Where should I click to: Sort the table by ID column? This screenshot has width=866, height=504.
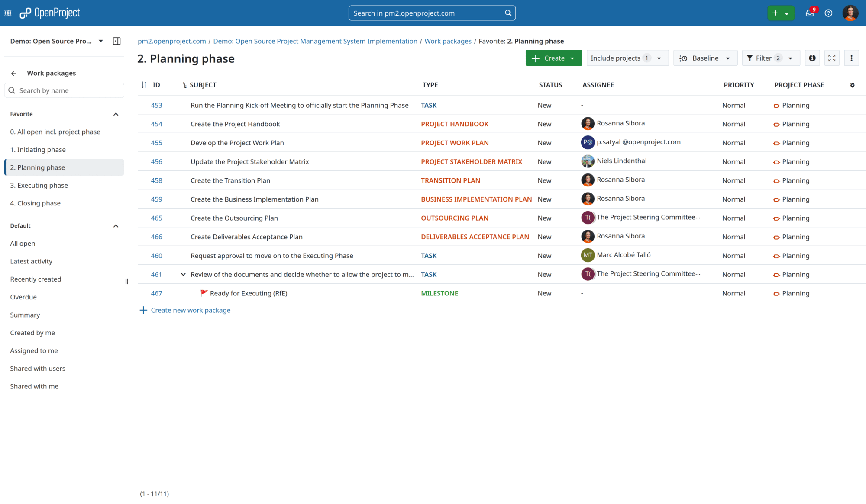(144, 85)
